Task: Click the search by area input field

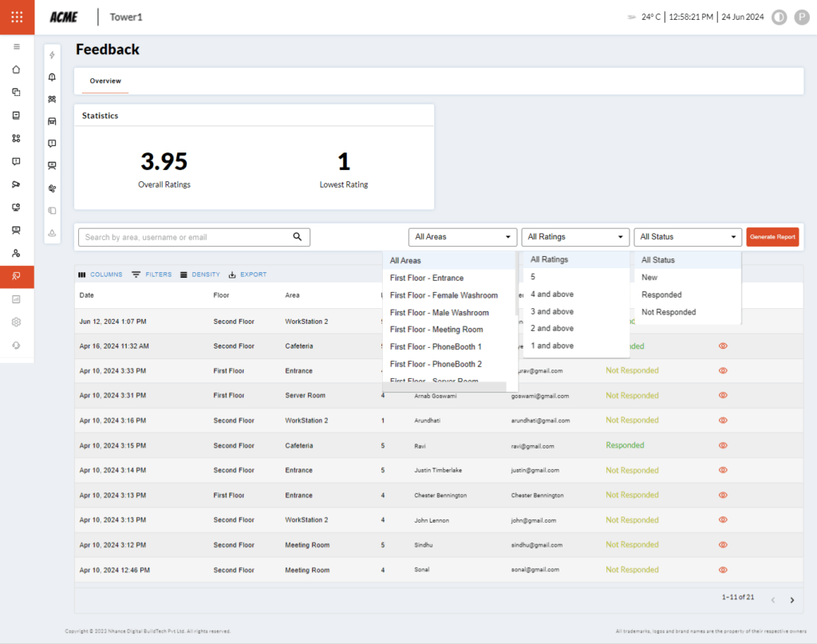Action: point(185,237)
